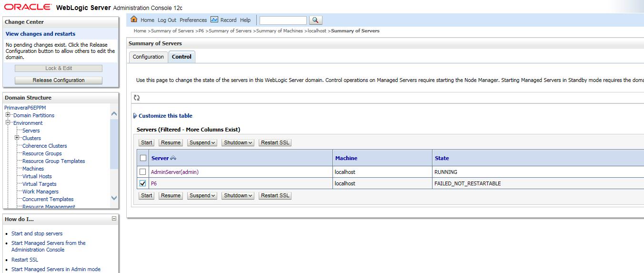Viewport: 644px width, 273px height.
Task: Click the search input field
Action: coord(283,20)
